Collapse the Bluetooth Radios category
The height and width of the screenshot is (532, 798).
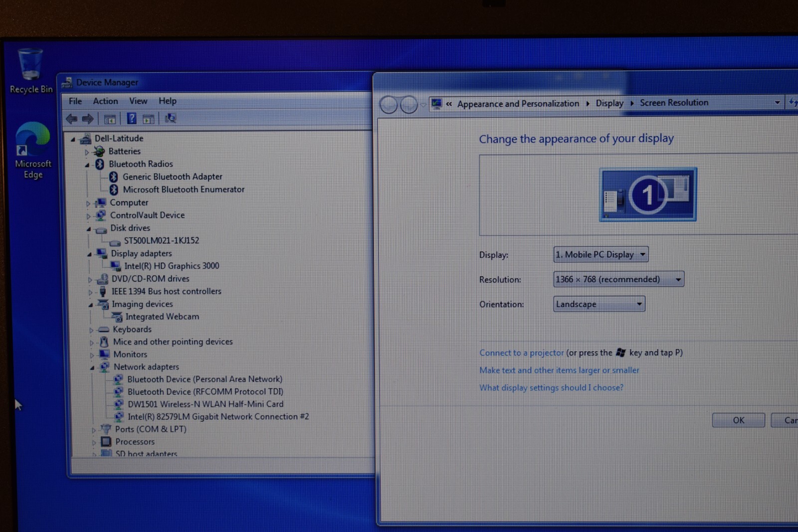pos(87,165)
